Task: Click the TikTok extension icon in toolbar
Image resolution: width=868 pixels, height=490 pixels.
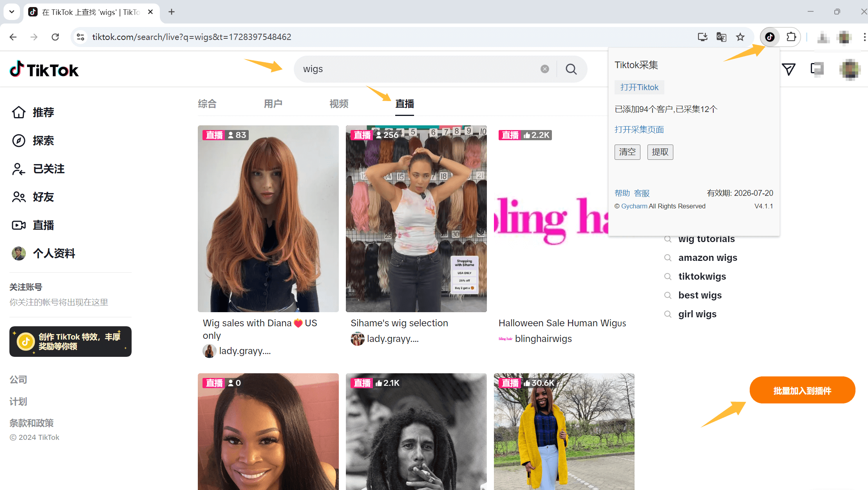Action: coord(770,37)
